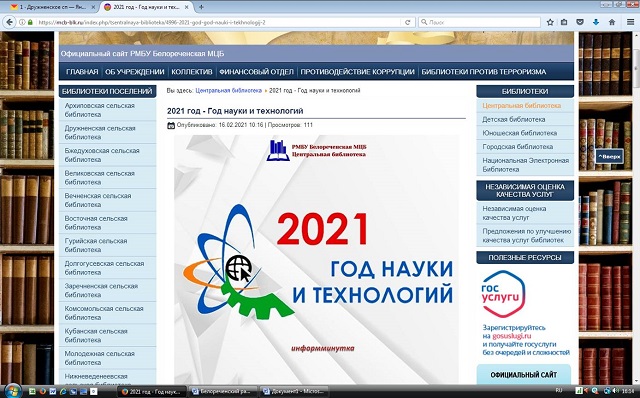640x398 pixels.
Task: Select the '2021 год - Год науки и тех' tab
Action: pos(147,7)
